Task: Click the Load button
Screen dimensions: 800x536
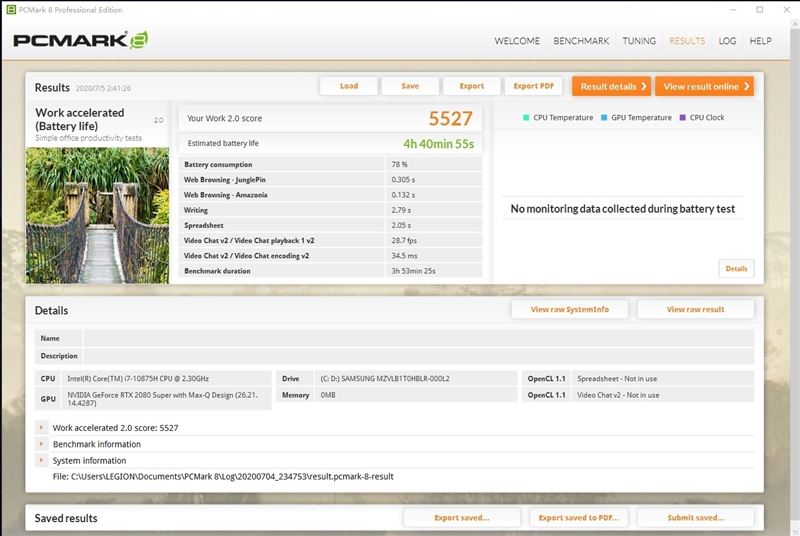Action: point(349,86)
